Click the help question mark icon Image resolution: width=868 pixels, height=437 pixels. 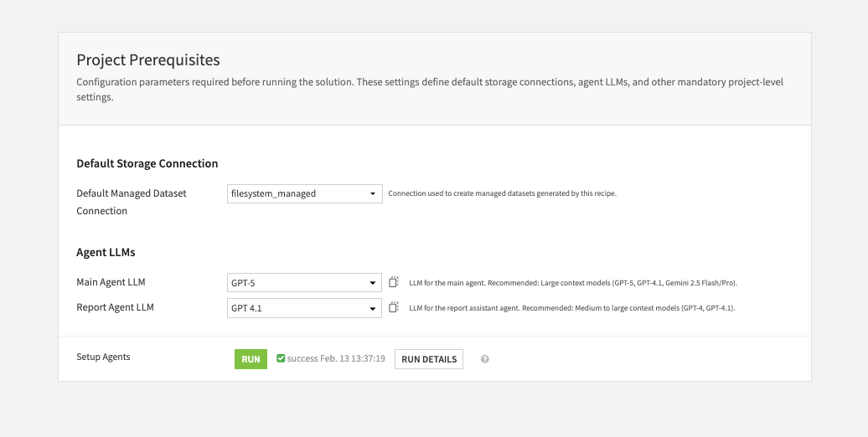click(x=485, y=359)
